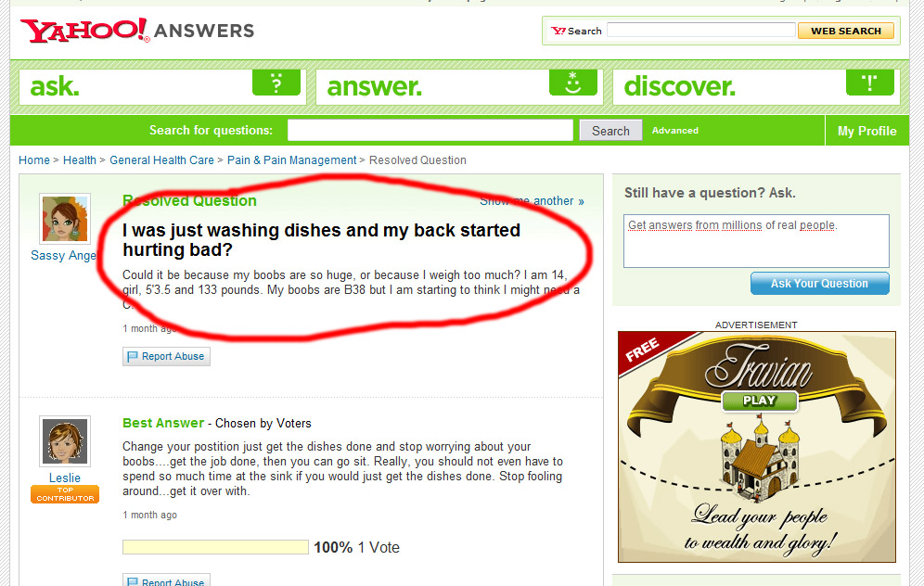Click the Travian PLAY advertisement button
The width and height of the screenshot is (924, 586).
point(760,401)
